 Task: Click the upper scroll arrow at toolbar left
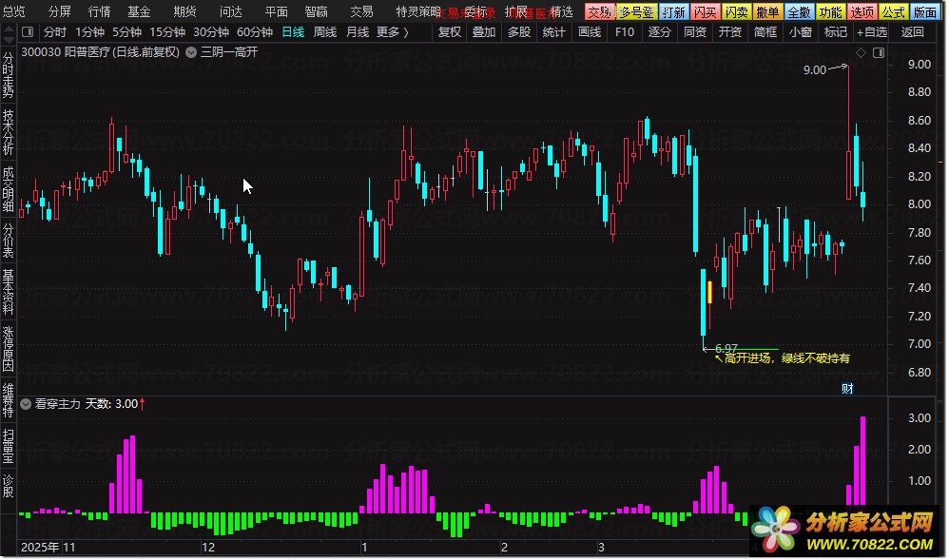tap(9, 29)
